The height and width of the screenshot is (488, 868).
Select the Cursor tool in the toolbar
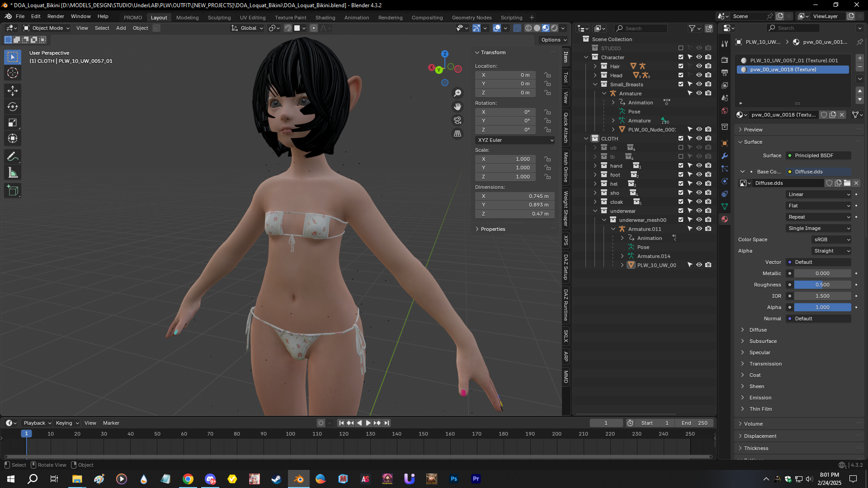pos(13,73)
